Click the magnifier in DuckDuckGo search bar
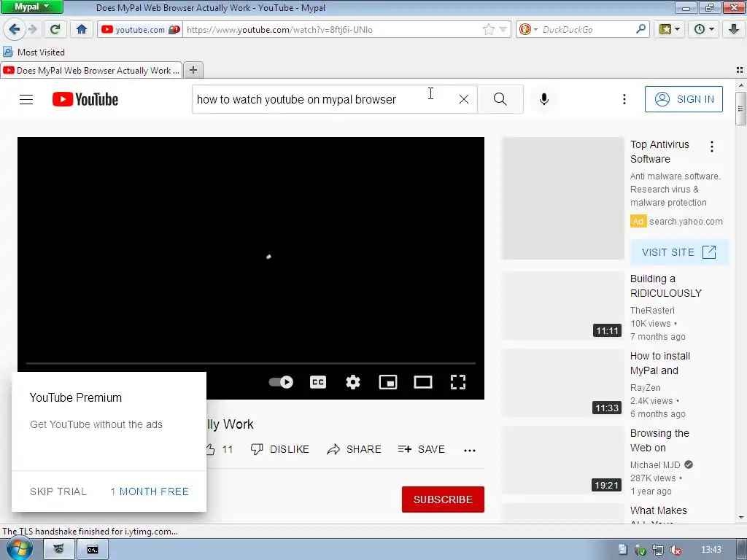 [x=641, y=29]
